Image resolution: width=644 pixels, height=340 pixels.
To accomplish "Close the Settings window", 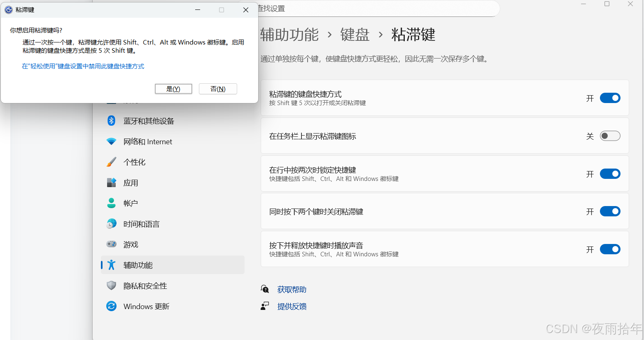I will (630, 4).
